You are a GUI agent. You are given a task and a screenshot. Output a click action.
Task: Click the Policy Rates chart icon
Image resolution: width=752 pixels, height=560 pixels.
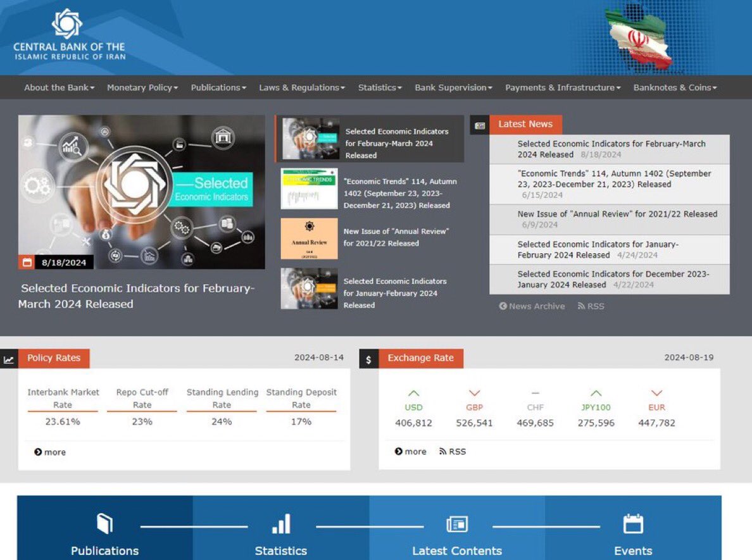click(x=9, y=359)
